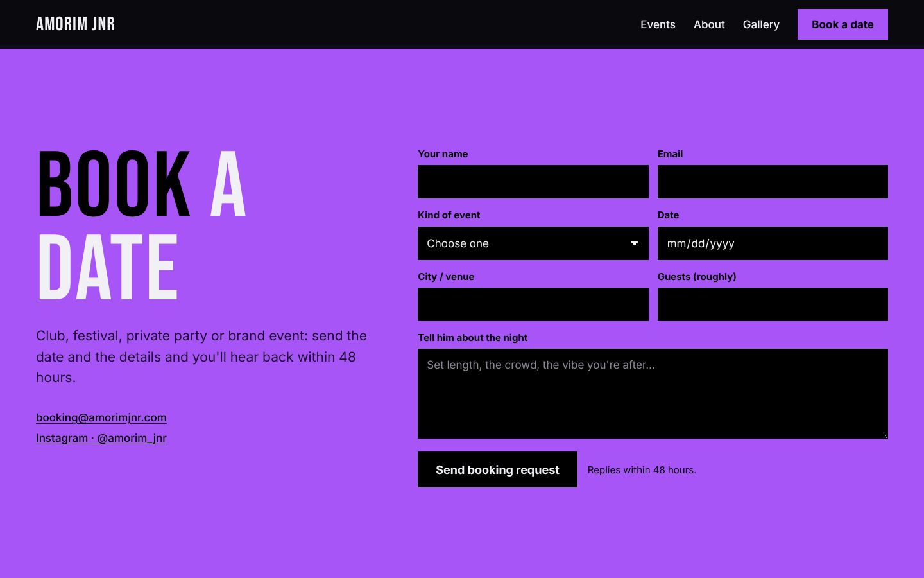Go to the About page
924x578 pixels.
tap(709, 24)
